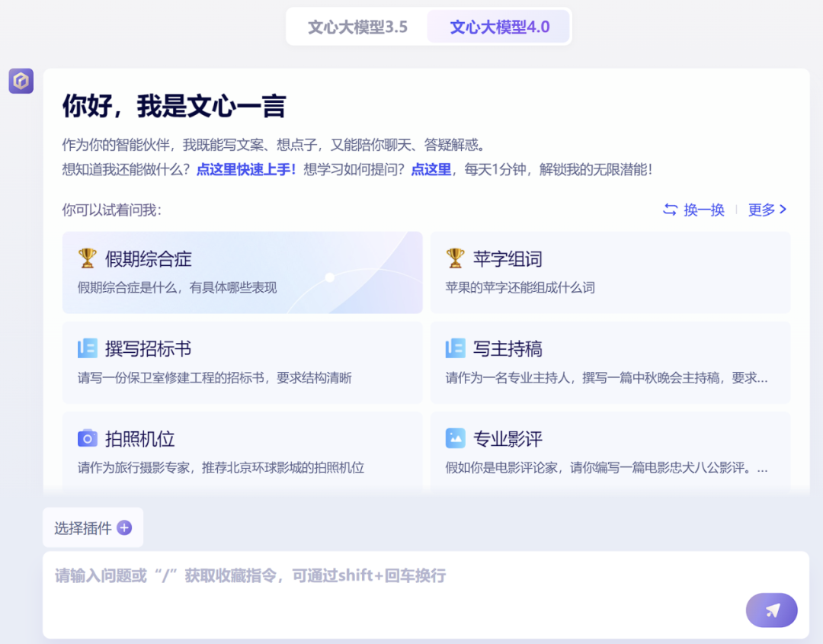
Task: Click the document icon next to 撰写招标书
Action: point(88,348)
